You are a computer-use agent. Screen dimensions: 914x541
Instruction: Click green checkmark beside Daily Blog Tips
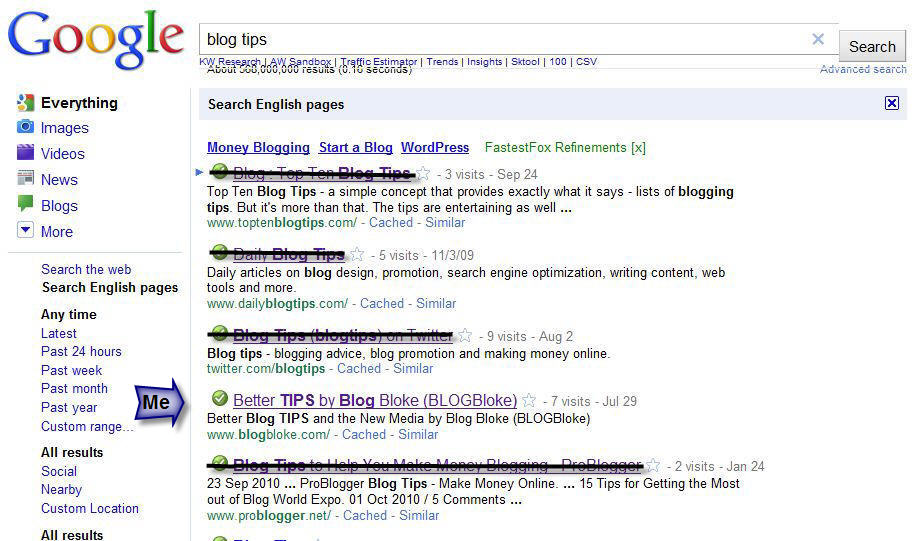click(x=219, y=252)
